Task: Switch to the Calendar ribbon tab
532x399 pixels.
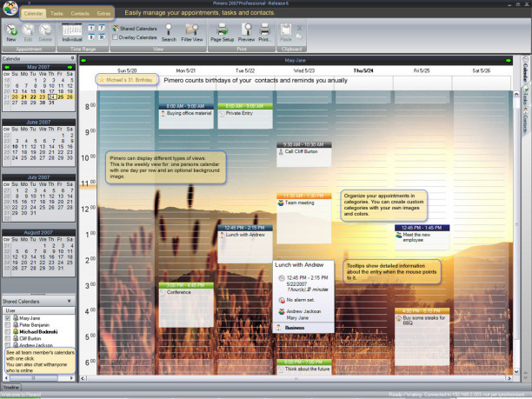Action: point(33,14)
